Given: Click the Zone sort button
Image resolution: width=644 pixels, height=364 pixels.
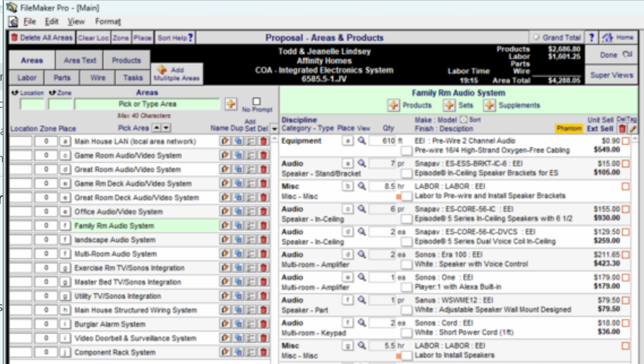Looking at the screenshot, I should [x=121, y=38].
